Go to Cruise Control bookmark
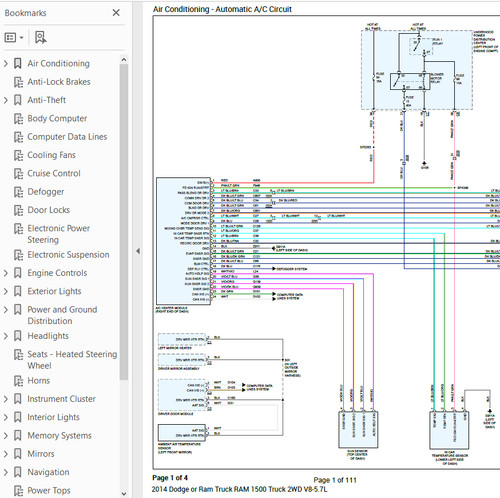Image resolution: width=500 pixels, height=498 pixels. (x=54, y=173)
